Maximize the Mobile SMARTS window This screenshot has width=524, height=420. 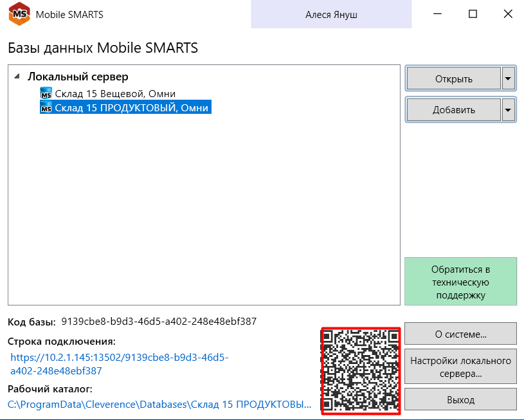coord(473,14)
